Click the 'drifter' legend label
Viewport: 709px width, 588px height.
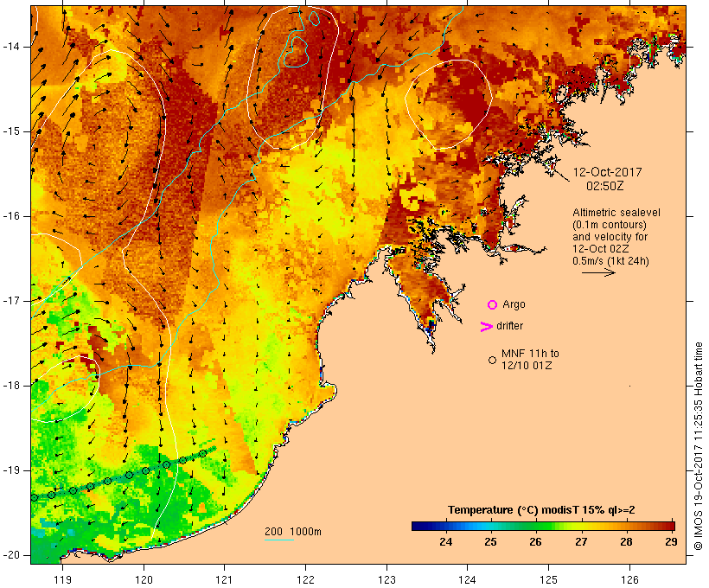tap(509, 326)
